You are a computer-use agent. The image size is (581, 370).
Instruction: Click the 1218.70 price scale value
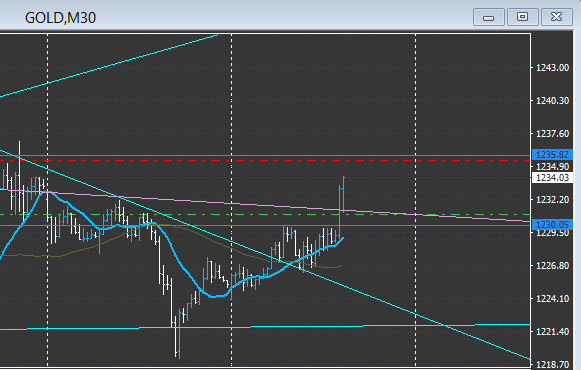(x=552, y=364)
